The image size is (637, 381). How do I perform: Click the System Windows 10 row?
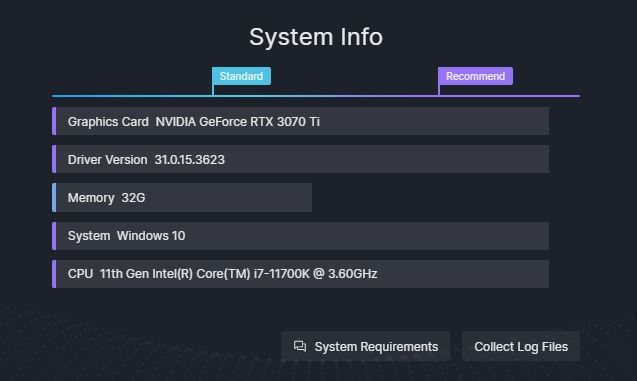tap(301, 236)
